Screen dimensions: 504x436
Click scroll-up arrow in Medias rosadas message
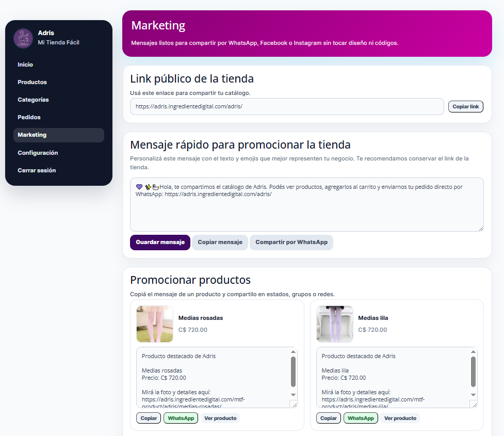point(293,352)
